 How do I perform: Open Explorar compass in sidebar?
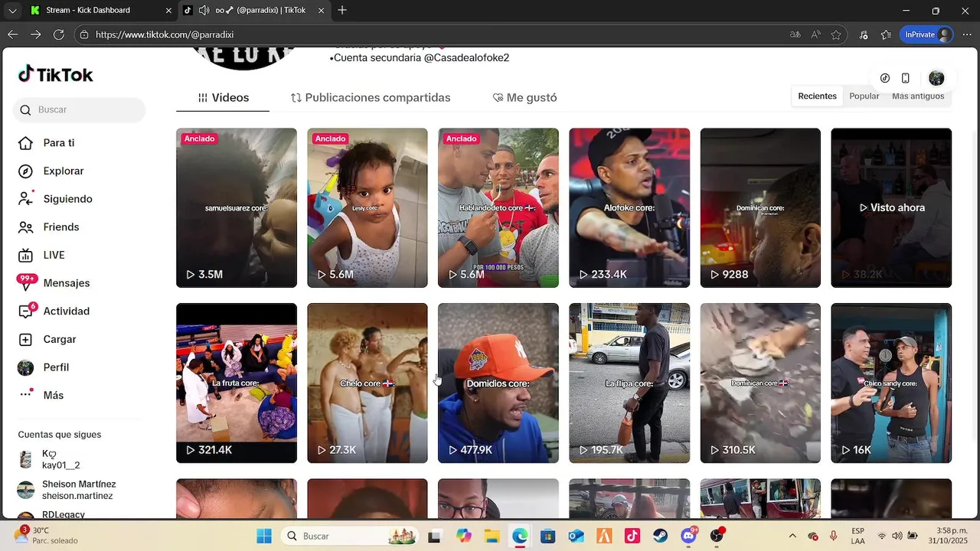point(63,171)
